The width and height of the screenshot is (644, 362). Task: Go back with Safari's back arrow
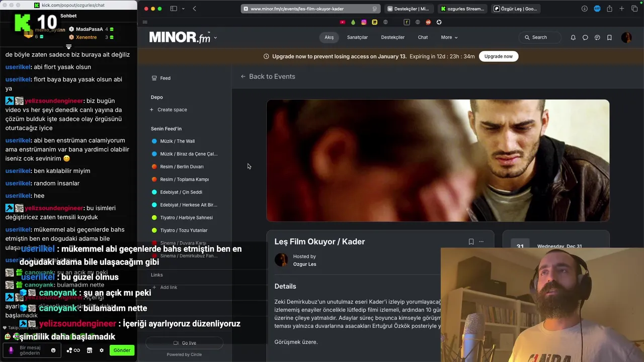pyautogui.click(x=195, y=9)
